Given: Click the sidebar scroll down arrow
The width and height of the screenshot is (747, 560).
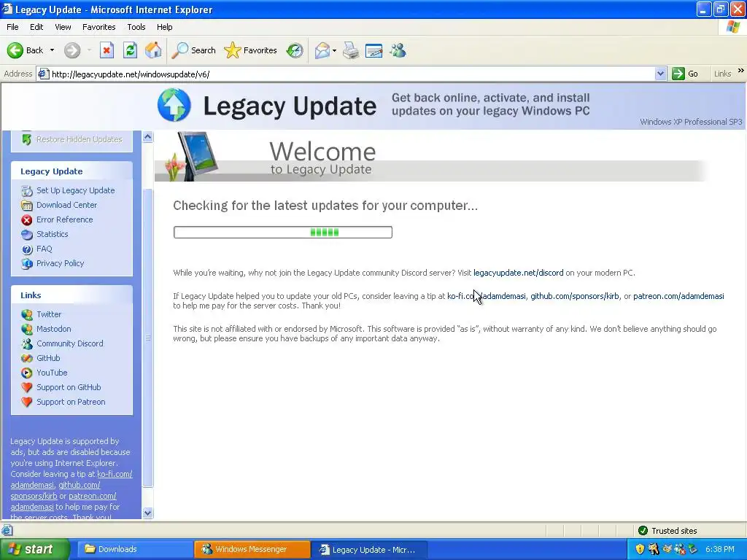Looking at the screenshot, I should tap(147, 513).
